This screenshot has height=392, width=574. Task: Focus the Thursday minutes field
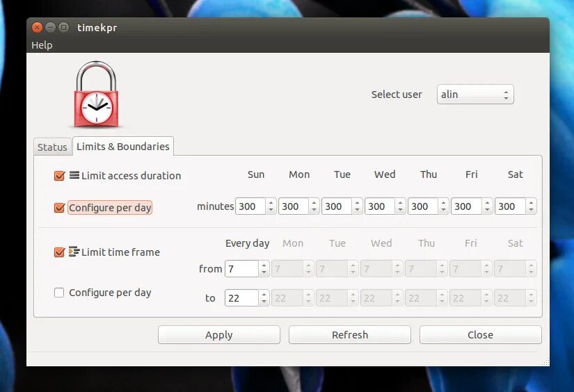424,206
